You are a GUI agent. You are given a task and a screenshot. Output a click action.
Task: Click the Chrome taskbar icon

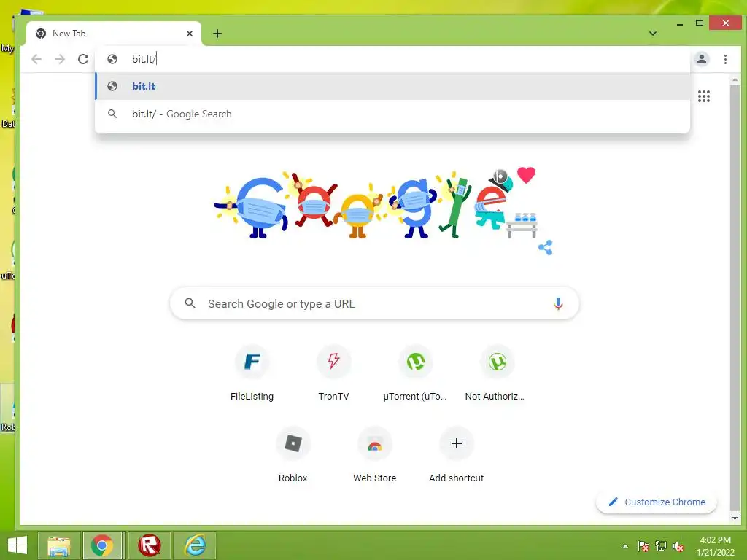point(102,545)
